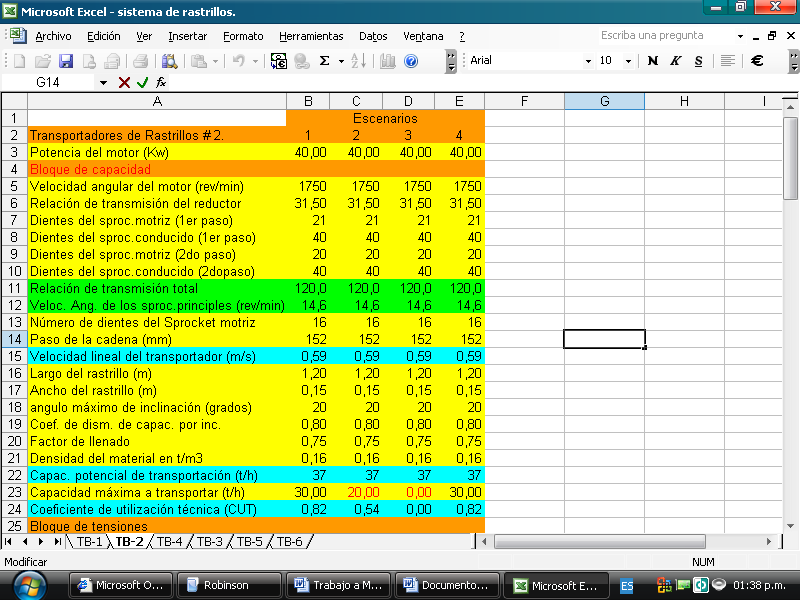Click the red Cancel X in formula bar

[x=124, y=82]
